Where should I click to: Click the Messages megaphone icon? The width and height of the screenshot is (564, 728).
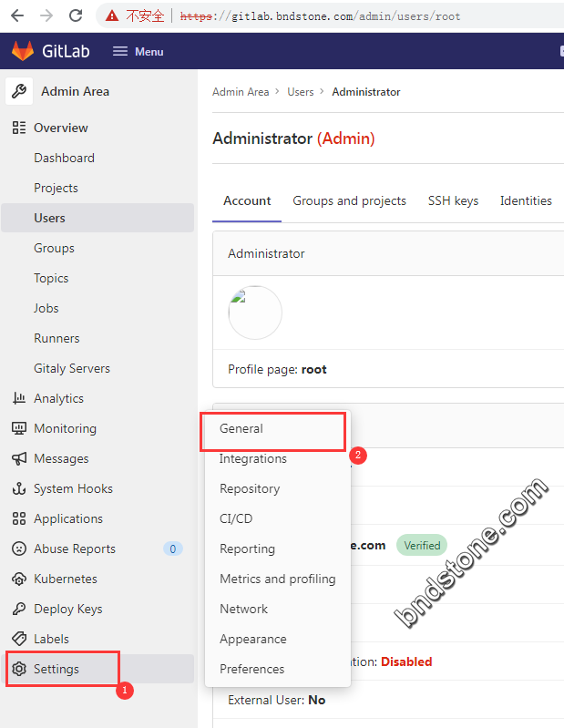19,458
